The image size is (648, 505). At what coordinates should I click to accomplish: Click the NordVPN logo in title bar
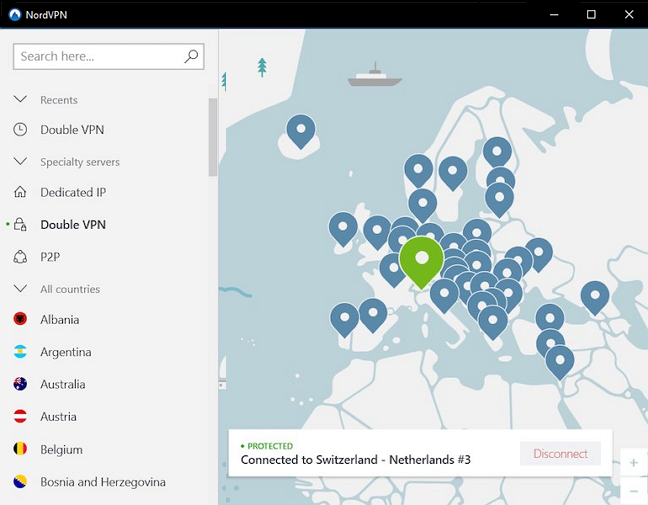pos(15,14)
